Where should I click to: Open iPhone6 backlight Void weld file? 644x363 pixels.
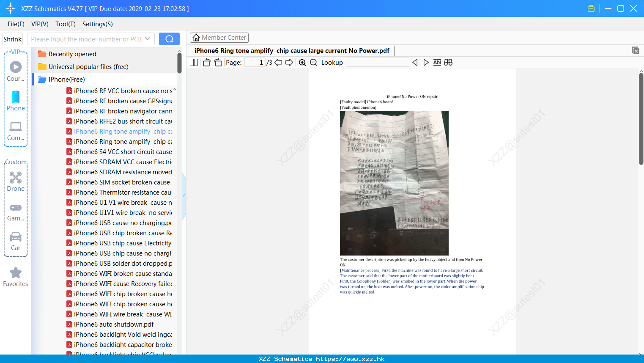click(x=119, y=335)
